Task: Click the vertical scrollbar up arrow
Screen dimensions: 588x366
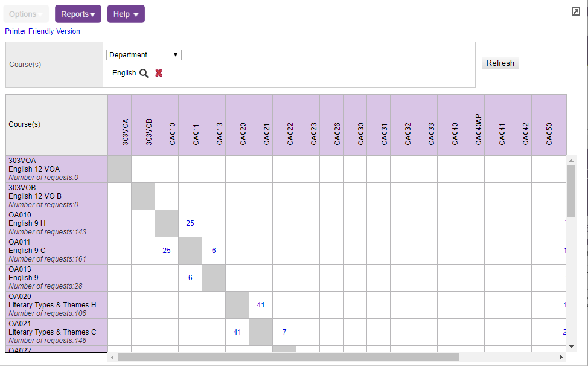Action: [x=572, y=161]
